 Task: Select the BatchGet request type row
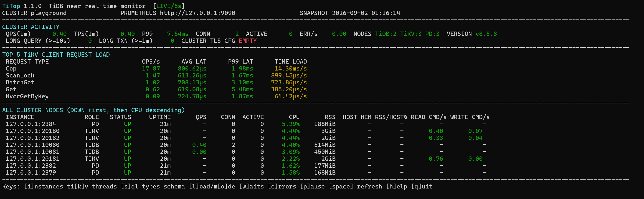pyautogui.click(x=156, y=83)
